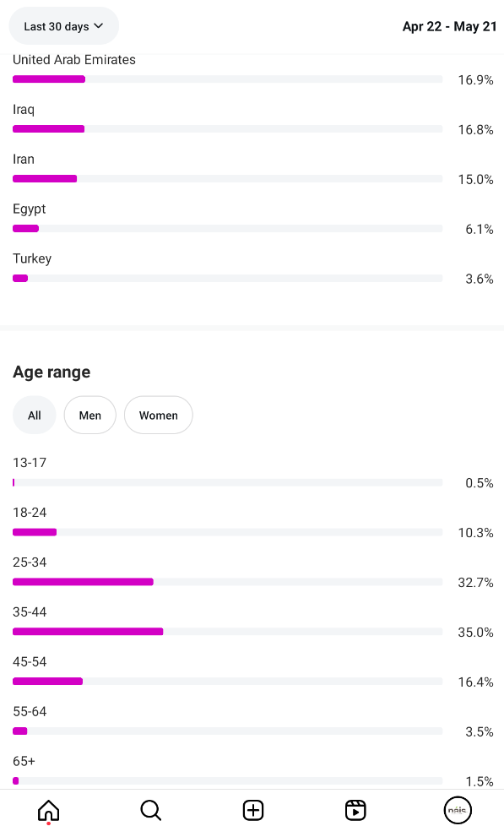This screenshot has width=504, height=826.
Task: Click the 18-24 age label
Action: point(30,512)
